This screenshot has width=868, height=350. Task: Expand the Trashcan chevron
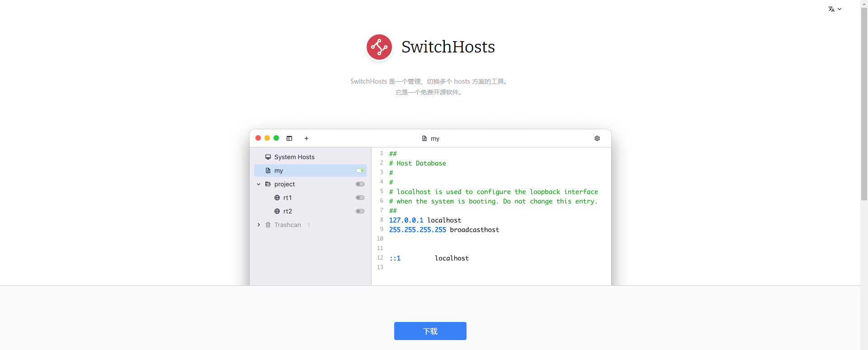(x=259, y=225)
